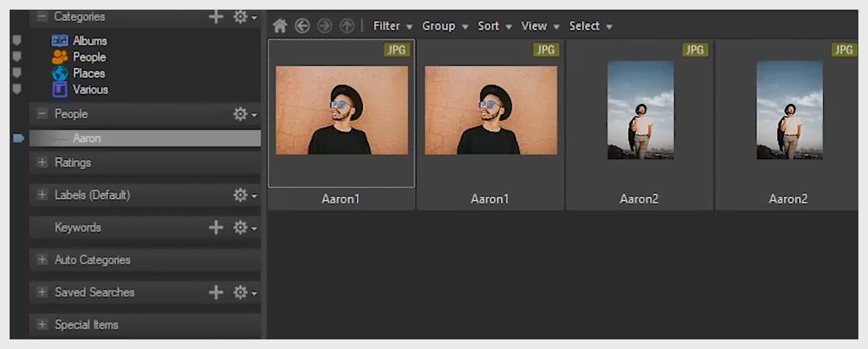
Task: Add a new keyword with plus icon
Action: tap(216, 227)
